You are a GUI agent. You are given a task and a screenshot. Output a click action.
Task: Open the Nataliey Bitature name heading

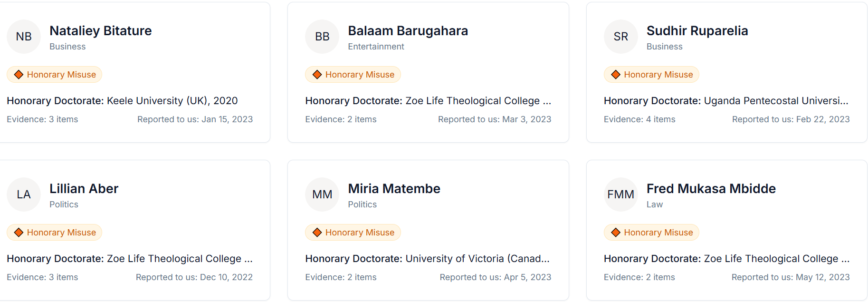click(100, 31)
